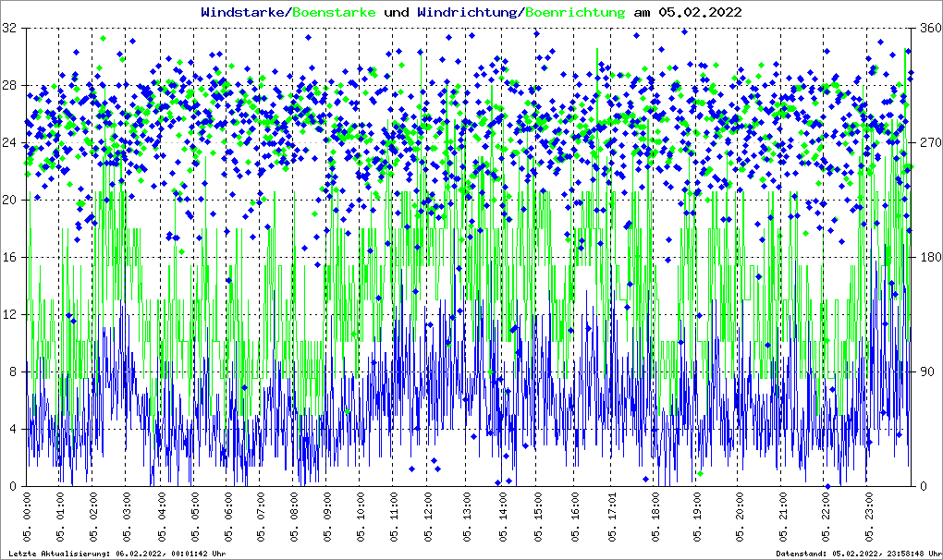Image resolution: width=943 pixels, height=560 pixels.
Task: Click the 8 value on left axis
Action: [15, 372]
